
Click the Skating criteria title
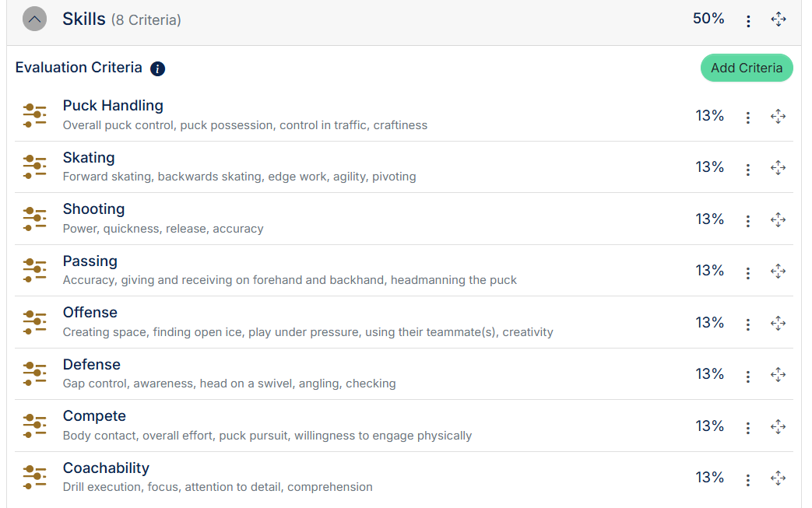point(89,157)
